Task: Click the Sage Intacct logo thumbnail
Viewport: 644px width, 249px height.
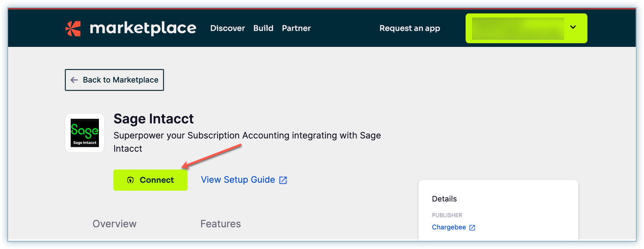Action: pos(84,133)
